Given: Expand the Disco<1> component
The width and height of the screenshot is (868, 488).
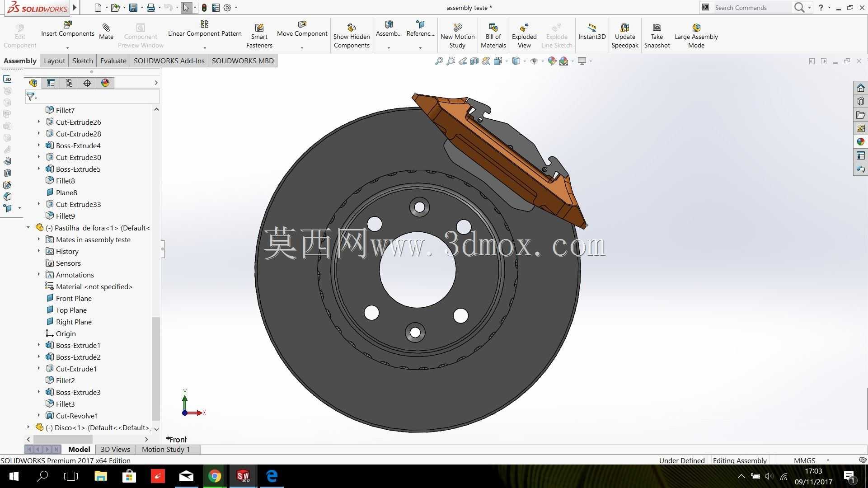Looking at the screenshot, I should (x=28, y=427).
